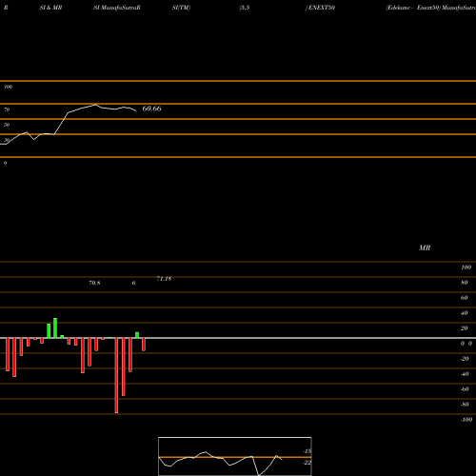The height and width of the screenshot is (476, 476).
Task: Click the small green bar before last red bar
Action: pos(137,335)
